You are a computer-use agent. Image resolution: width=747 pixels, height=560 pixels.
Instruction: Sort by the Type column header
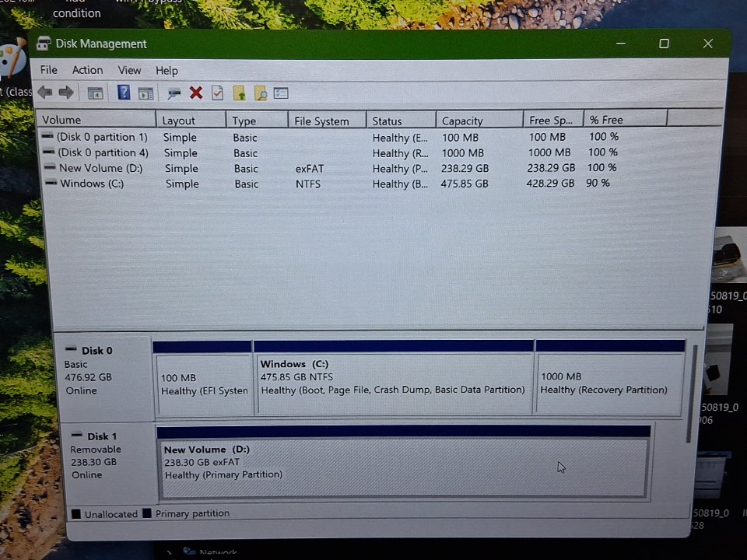257,121
